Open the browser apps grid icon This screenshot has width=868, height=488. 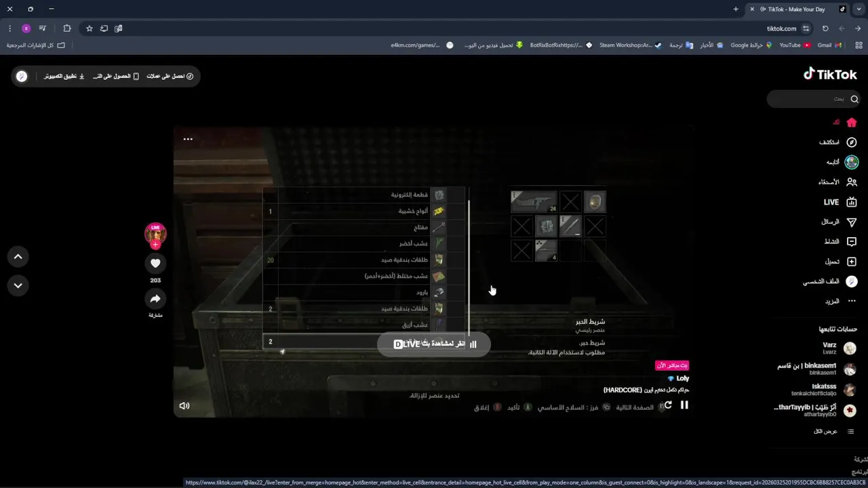click(x=857, y=45)
